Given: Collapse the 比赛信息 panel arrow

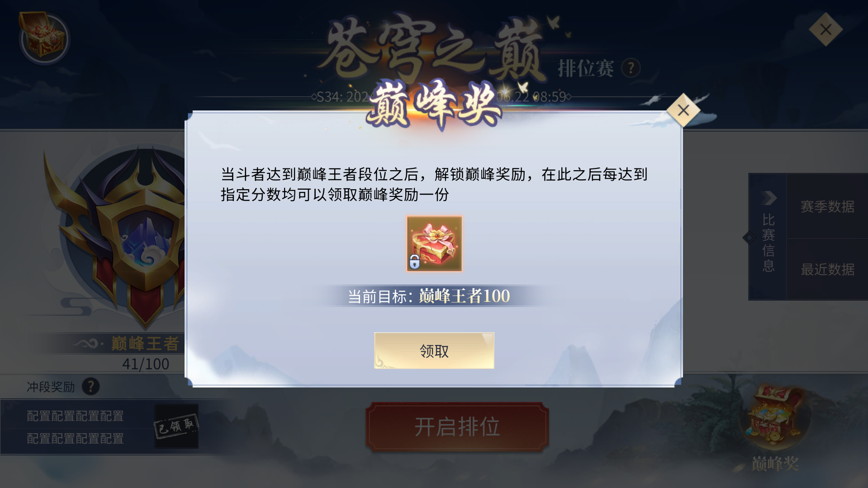Looking at the screenshot, I should (768, 198).
